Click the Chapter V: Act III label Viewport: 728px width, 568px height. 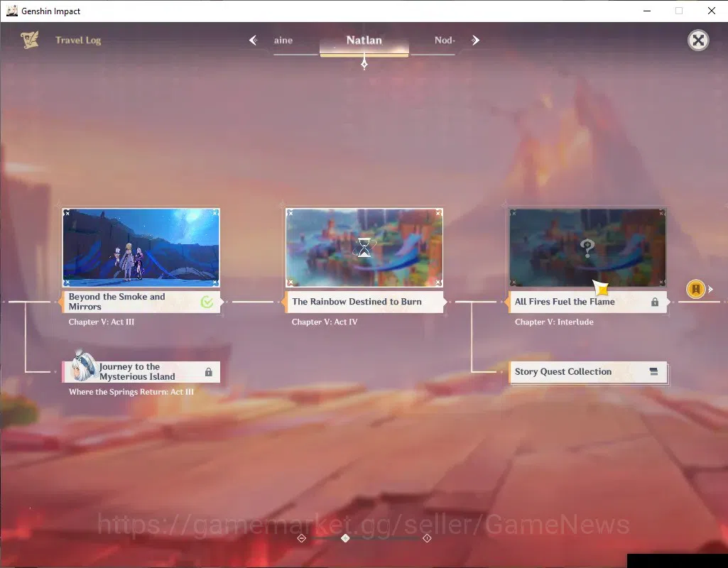(x=102, y=322)
